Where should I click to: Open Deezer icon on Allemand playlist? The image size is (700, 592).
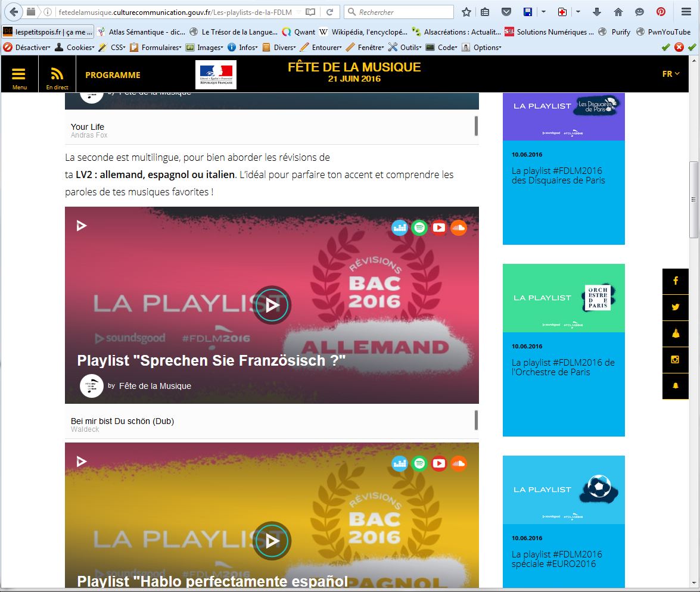click(x=400, y=228)
